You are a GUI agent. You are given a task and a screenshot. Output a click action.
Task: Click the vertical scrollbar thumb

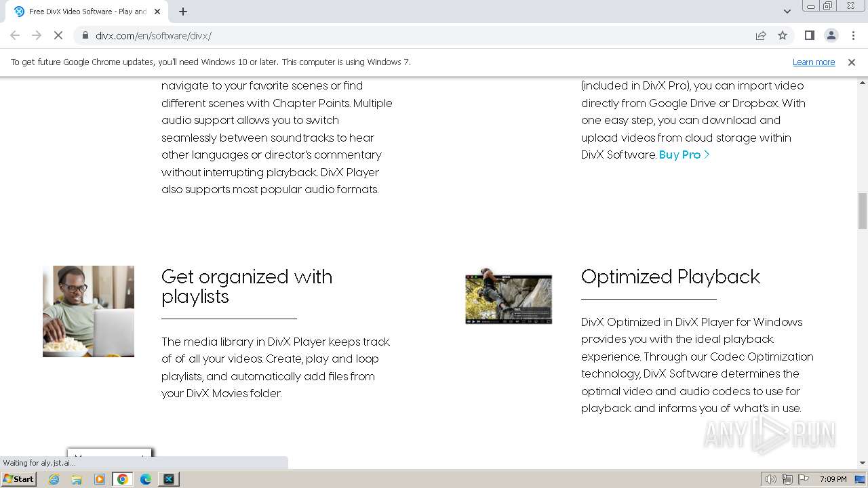tap(863, 211)
